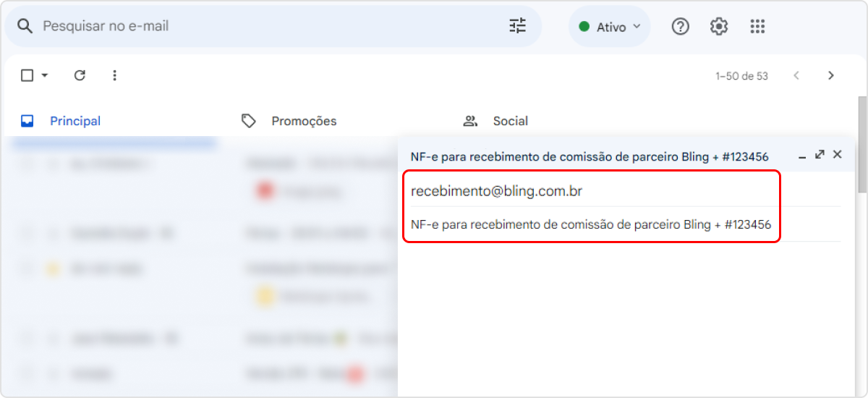This screenshot has width=868, height=398.
Task: Open Gmail settings gear
Action: tap(718, 27)
